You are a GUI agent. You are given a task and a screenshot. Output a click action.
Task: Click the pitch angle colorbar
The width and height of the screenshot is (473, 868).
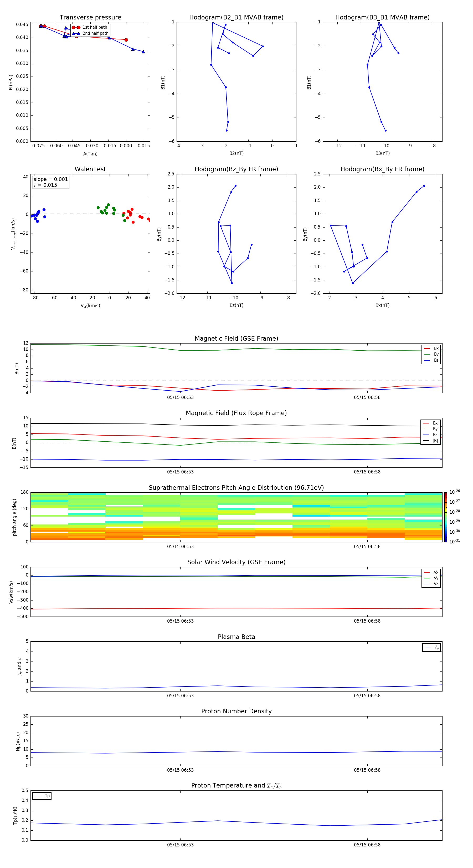(445, 517)
